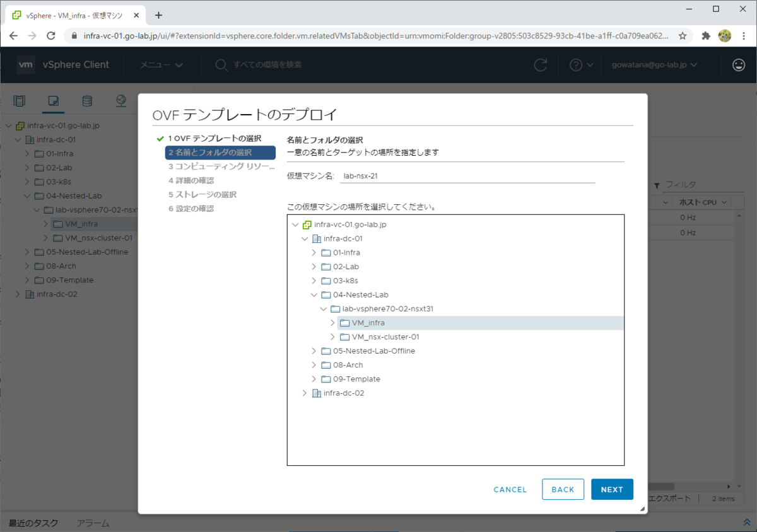Screen dimensions: 757x532
Task: Open アラーム tab at bottom
Action: pos(93,523)
